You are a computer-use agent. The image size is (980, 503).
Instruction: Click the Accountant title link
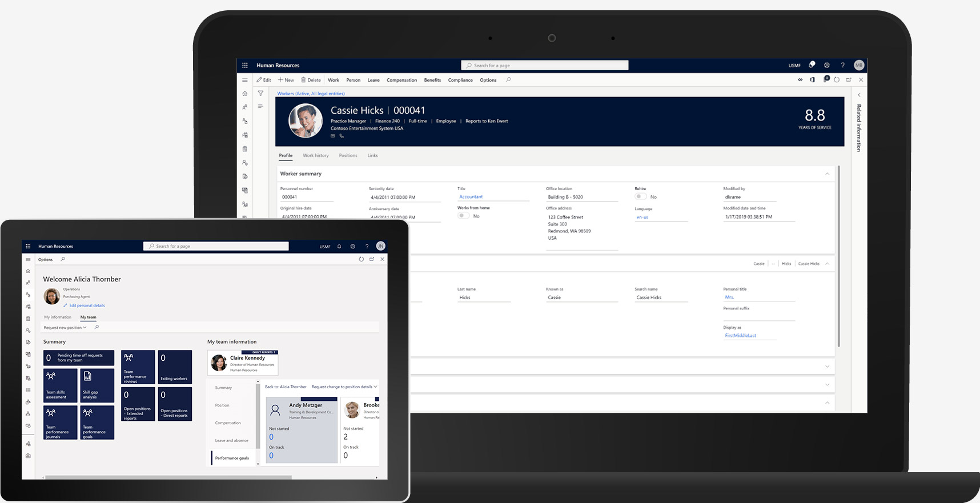pyautogui.click(x=471, y=196)
